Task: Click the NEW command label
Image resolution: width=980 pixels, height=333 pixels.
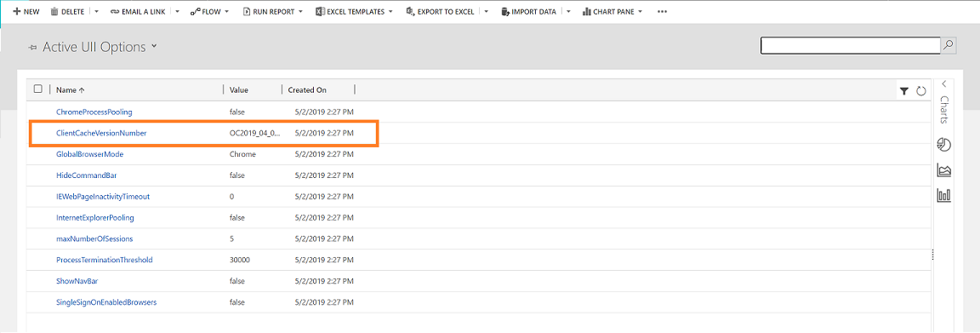Action: pyautogui.click(x=31, y=12)
